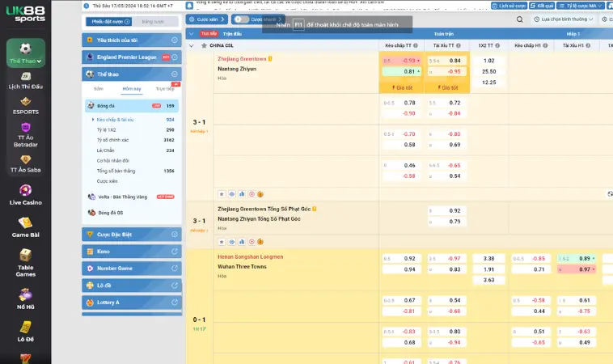Select the 0.84 Tài Xỉu odds cell
The height and width of the screenshot is (364, 613).
coord(454,61)
